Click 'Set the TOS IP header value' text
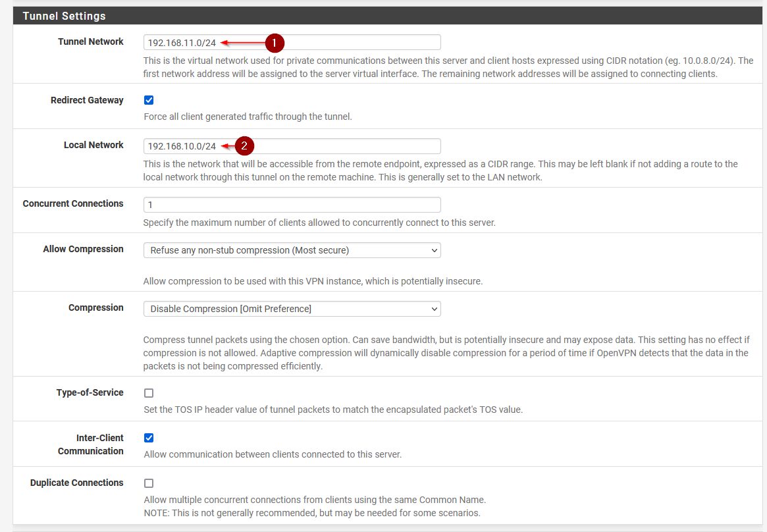767x532 pixels. point(333,410)
